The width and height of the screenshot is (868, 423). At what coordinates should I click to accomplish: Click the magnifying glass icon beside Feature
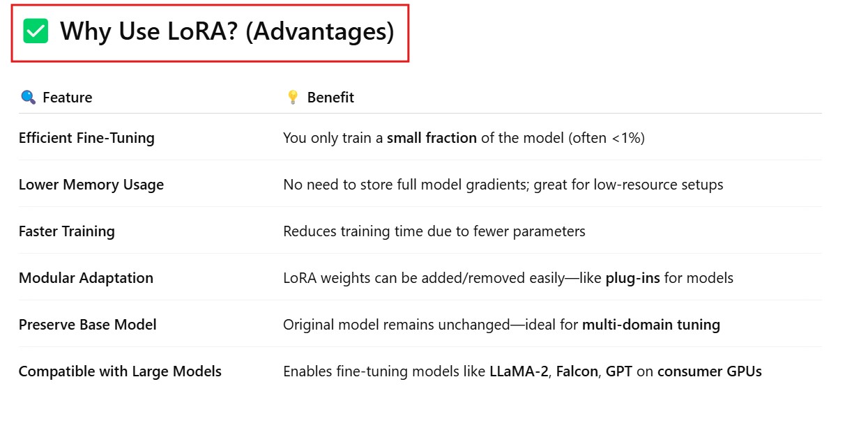pyautogui.click(x=28, y=98)
